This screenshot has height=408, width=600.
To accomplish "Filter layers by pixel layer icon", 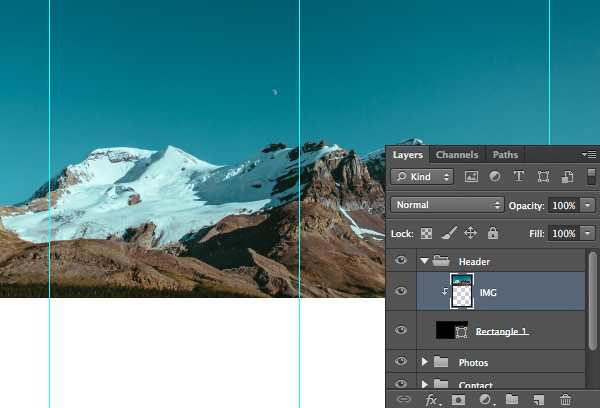I will pyautogui.click(x=471, y=176).
